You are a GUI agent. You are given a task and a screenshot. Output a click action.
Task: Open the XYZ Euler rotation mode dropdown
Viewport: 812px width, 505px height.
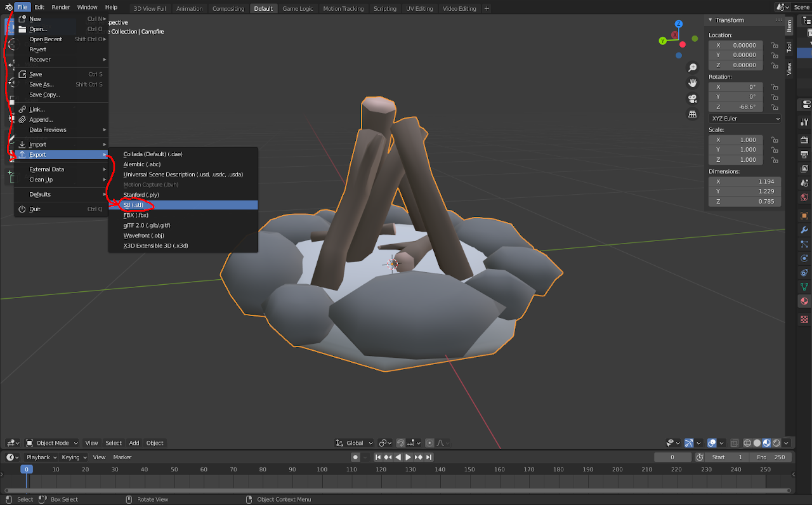[x=745, y=119]
